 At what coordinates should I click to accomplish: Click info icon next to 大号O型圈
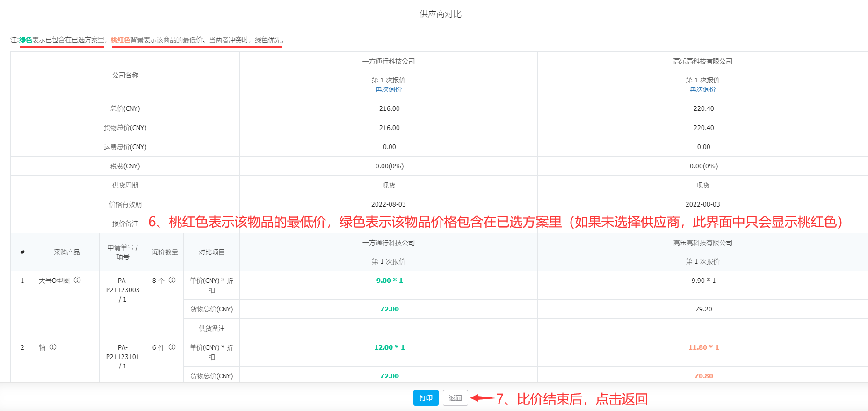pyautogui.click(x=77, y=280)
